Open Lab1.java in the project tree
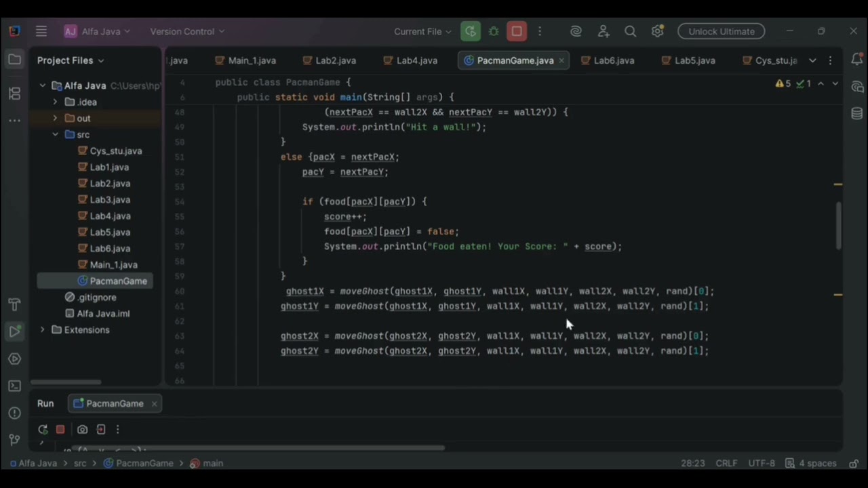 [103, 167]
